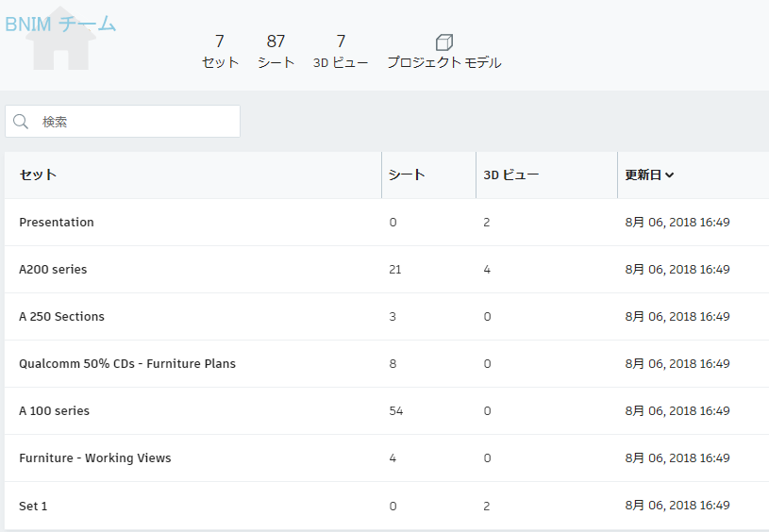Click the 7 セット summary count
The height and width of the screenshot is (532, 769).
click(220, 51)
